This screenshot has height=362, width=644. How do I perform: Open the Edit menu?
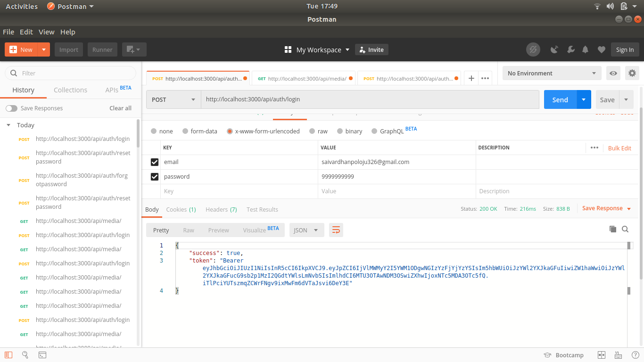pyautogui.click(x=26, y=32)
